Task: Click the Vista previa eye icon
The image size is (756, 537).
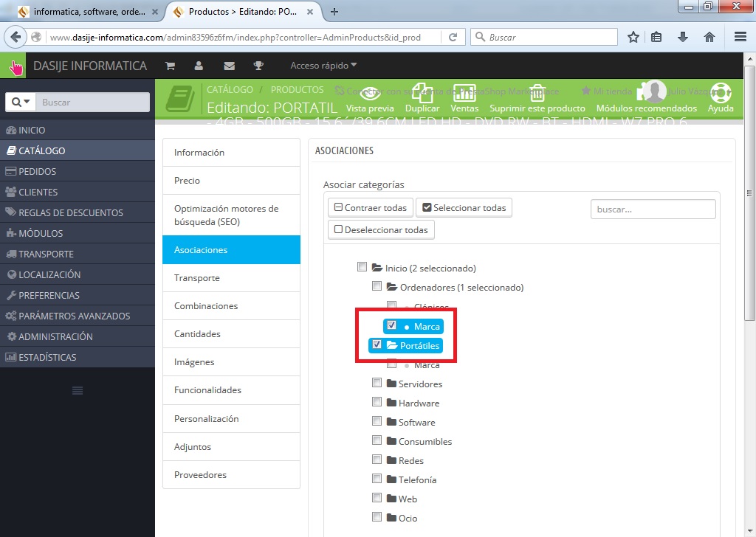Action: coord(370,92)
